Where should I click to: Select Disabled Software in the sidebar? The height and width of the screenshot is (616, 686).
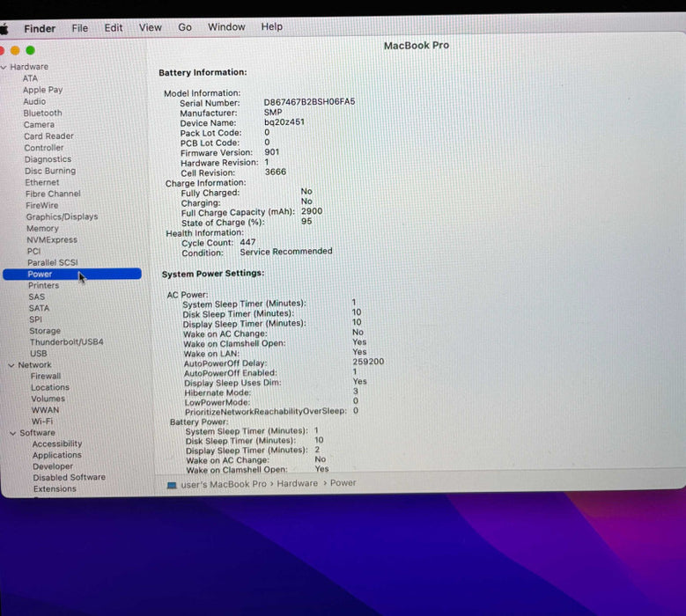coord(69,478)
